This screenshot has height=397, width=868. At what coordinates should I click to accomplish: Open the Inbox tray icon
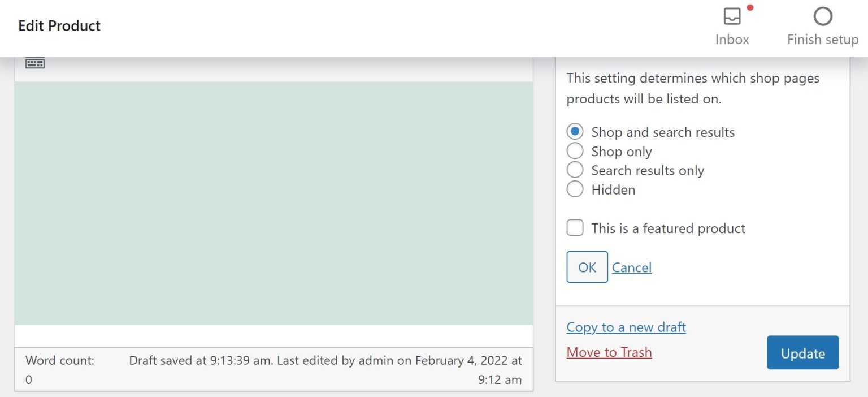[732, 17]
